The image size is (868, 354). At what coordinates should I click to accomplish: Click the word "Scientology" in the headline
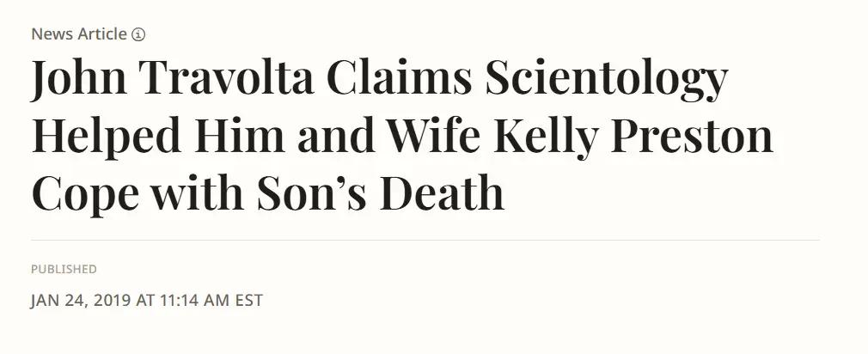coord(606,79)
